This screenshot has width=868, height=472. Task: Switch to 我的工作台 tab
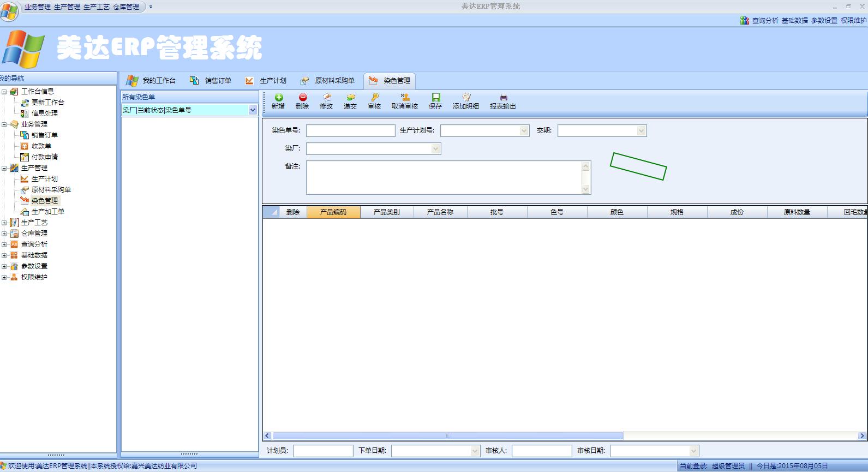[x=151, y=81]
